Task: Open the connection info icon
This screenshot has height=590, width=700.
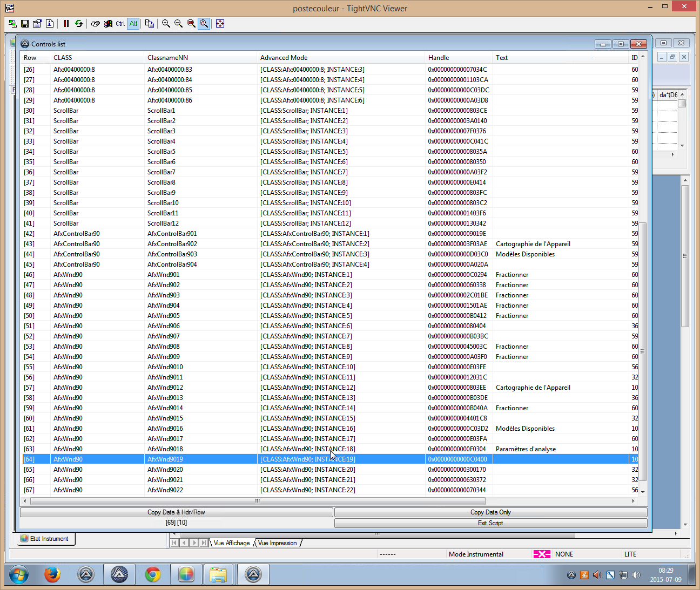Action: (50, 24)
